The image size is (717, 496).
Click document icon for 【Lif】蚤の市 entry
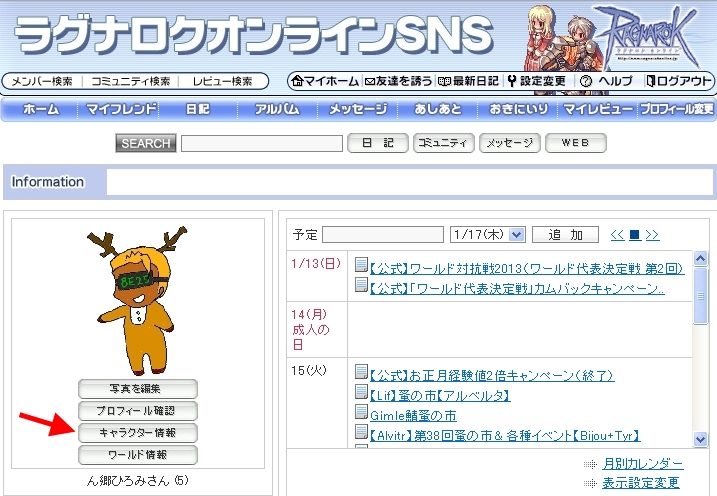361,392
